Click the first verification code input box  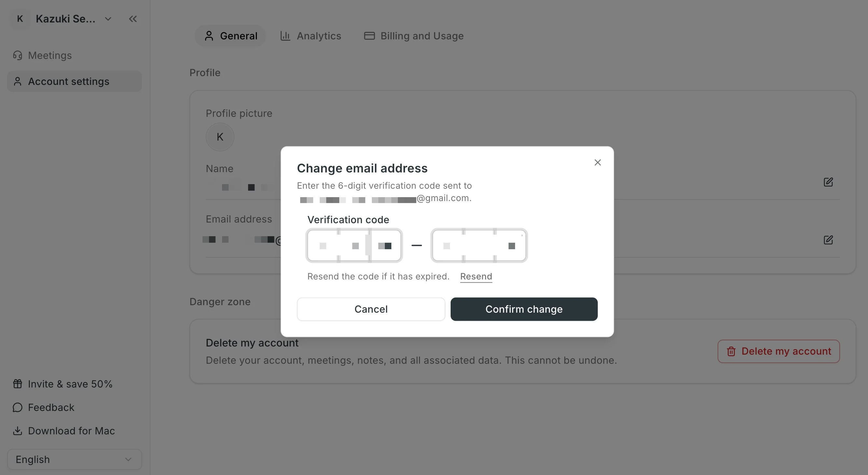tap(323, 246)
